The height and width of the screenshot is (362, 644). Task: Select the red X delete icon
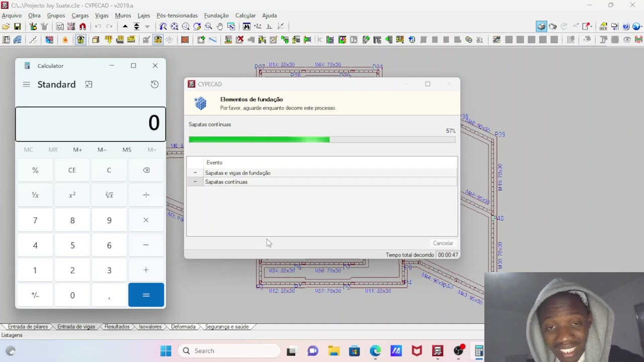pos(240,40)
